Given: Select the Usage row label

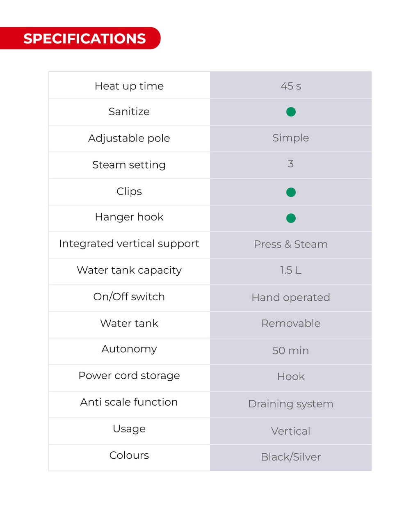Looking at the screenshot, I should click(129, 429).
